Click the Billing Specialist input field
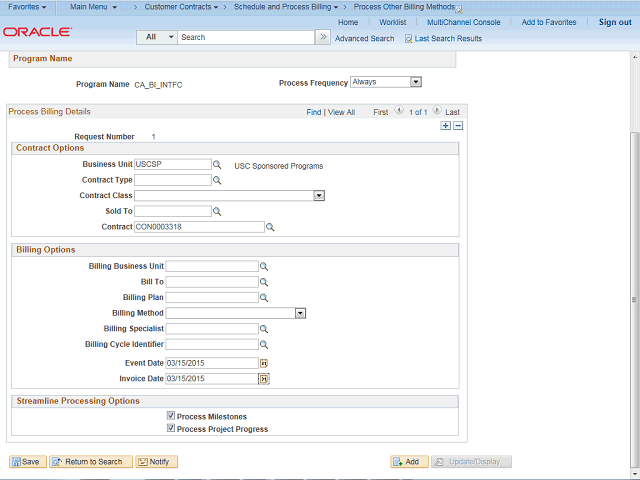This screenshot has height=480, width=640. tap(212, 328)
